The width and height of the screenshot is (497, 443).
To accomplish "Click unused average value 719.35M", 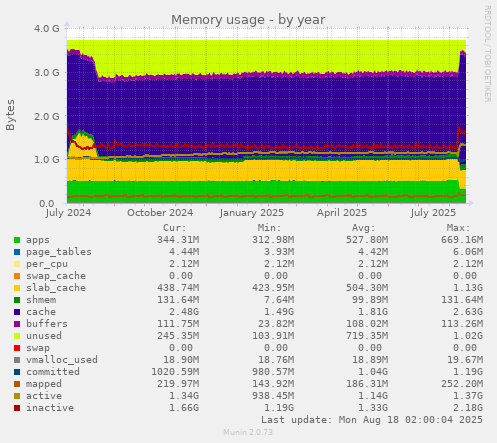I will point(367,336).
